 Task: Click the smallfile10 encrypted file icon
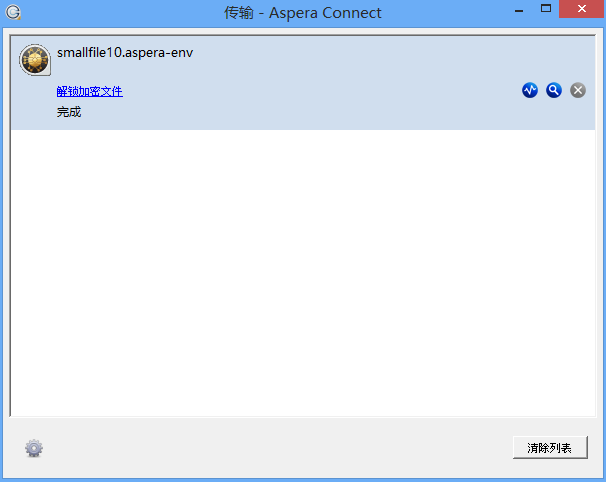click(35, 60)
